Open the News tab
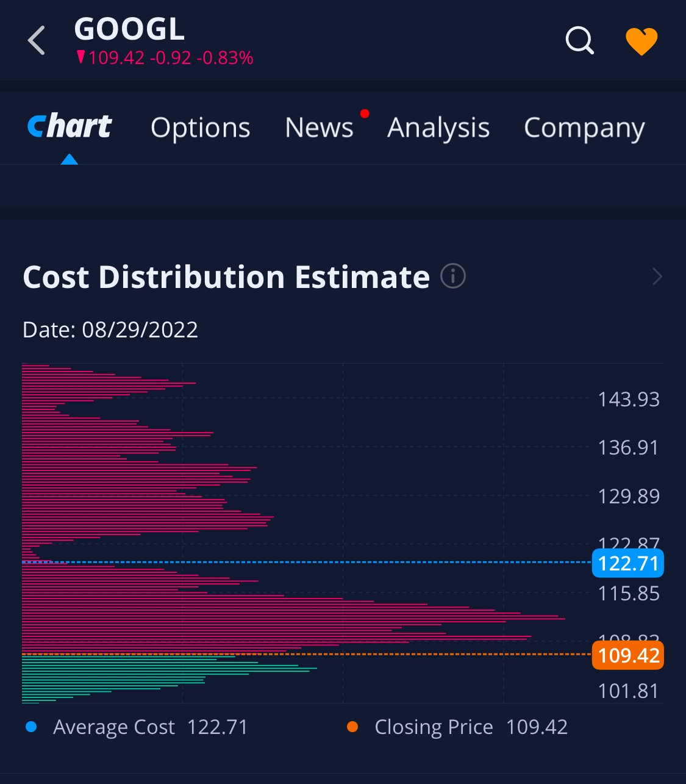Image resolution: width=686 pixels, height=784 pixels. click(x=319, y=128)
